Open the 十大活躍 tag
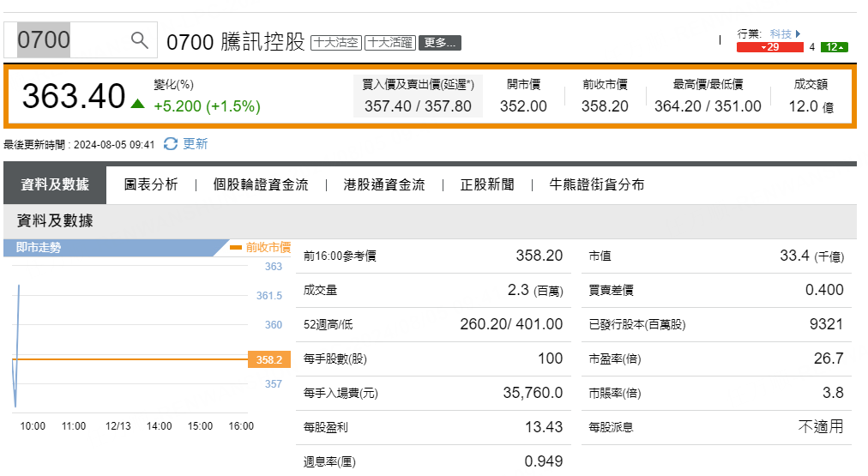 point(390,43)
